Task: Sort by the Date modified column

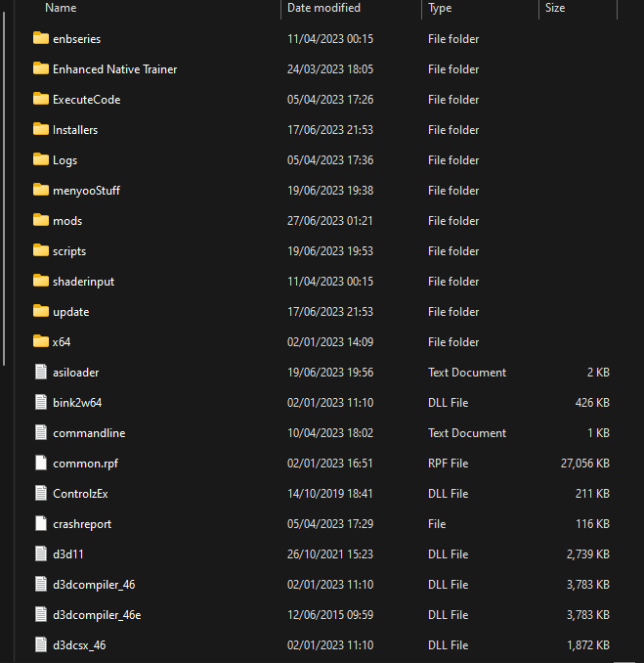Action: [x=323, y=8]
